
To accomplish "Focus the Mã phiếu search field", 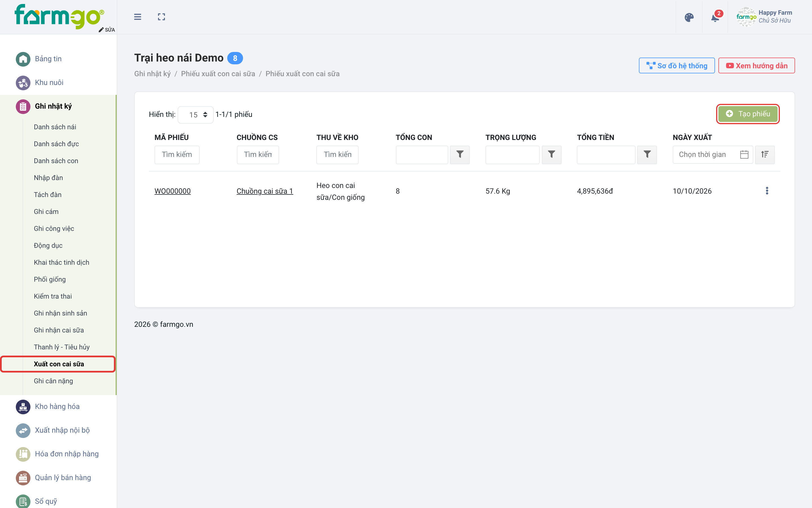I will click(177, 155).
